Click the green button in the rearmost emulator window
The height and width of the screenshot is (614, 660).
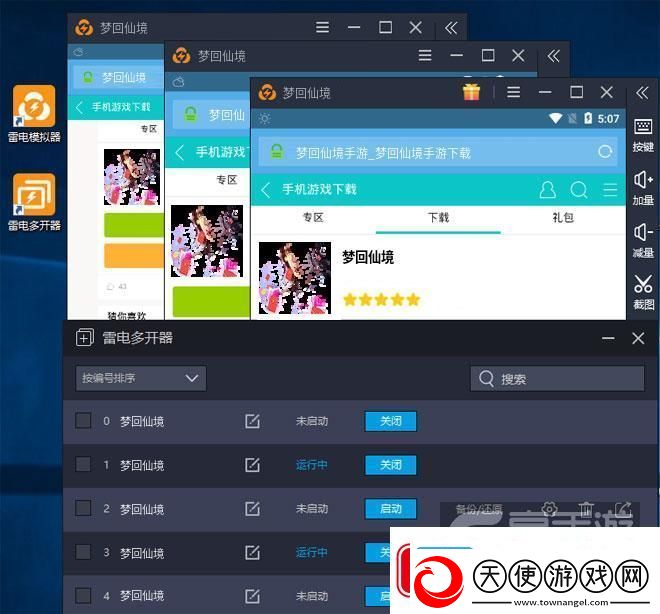[x=134, y=225]
